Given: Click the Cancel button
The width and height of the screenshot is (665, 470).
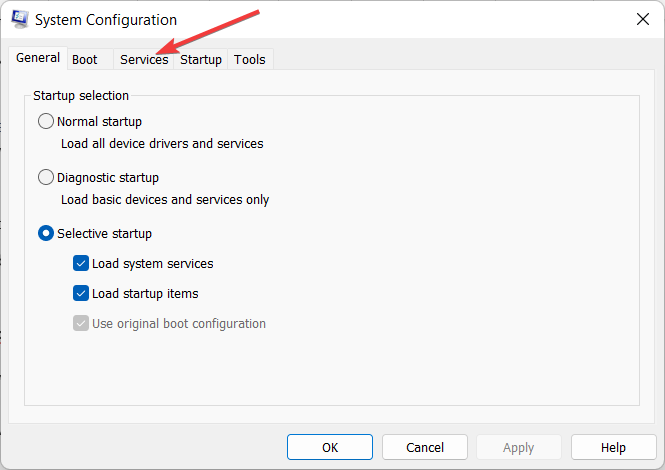Looking at the screenshot, I should point(425,447).
